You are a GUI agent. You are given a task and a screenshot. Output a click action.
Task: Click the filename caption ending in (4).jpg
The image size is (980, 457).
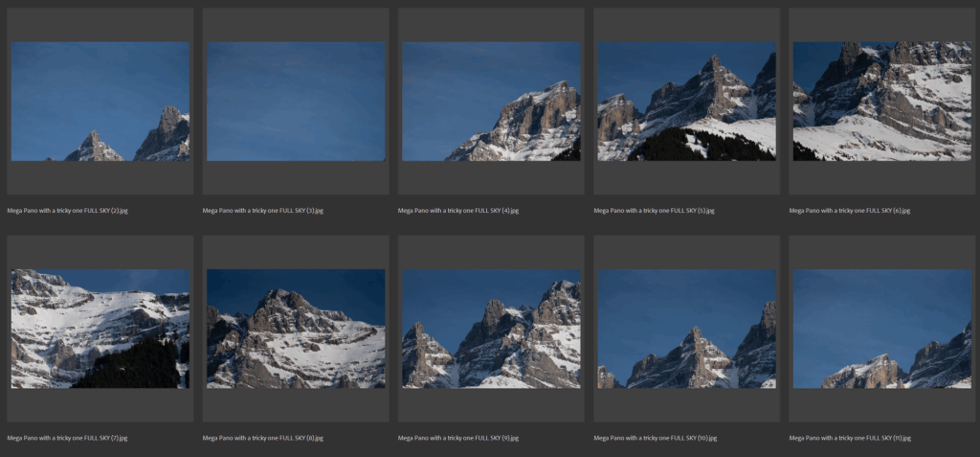coord(458,211)
